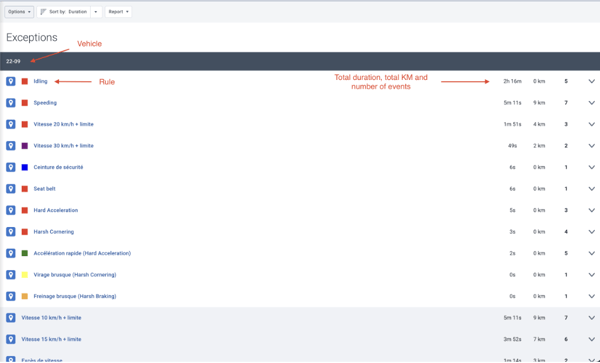Click map pin icon beside Vitesse 10 km/h + limite
600x363 pixels.
click(x=11, y=317)
